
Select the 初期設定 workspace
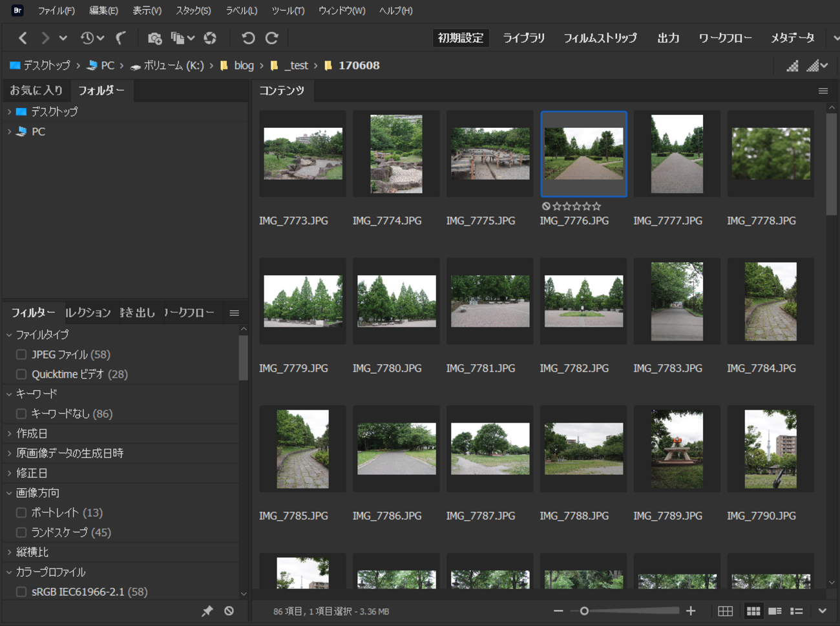[x=461, y=38]
